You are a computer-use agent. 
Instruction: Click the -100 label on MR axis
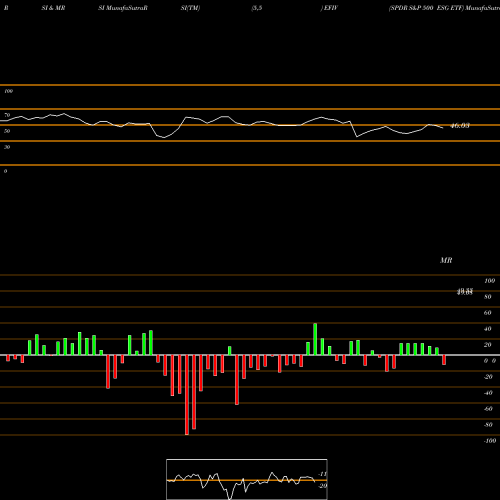[x=490, y=441]
